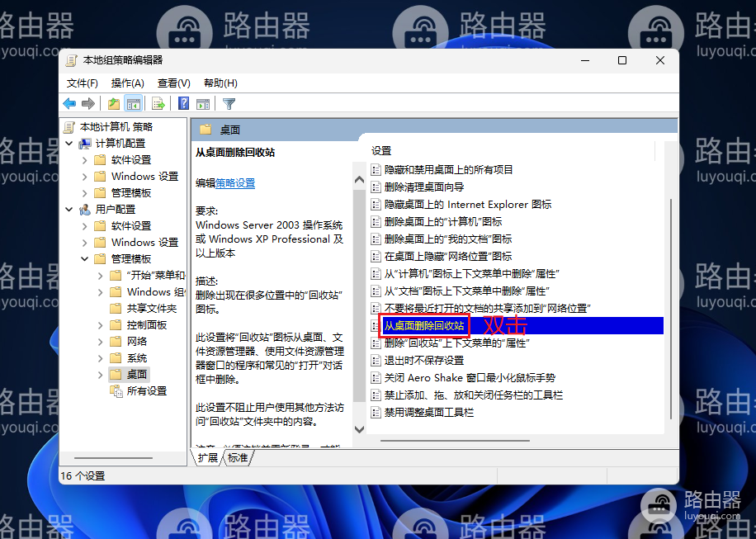Collapse the 计算机配置 node
Viewport: 756px width, 539px height.
pyautogui.click(x=69, y=144)
